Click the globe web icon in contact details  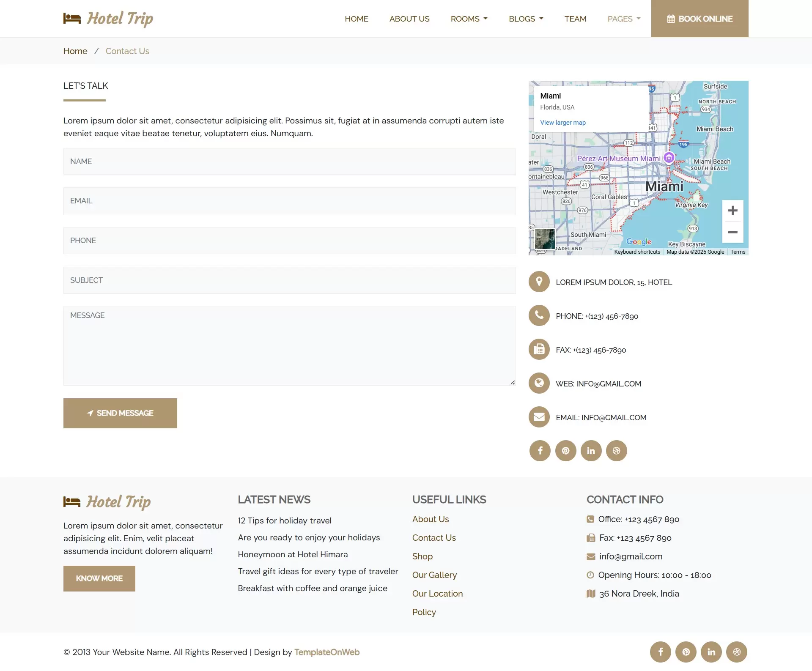click(x=539, y=383)
